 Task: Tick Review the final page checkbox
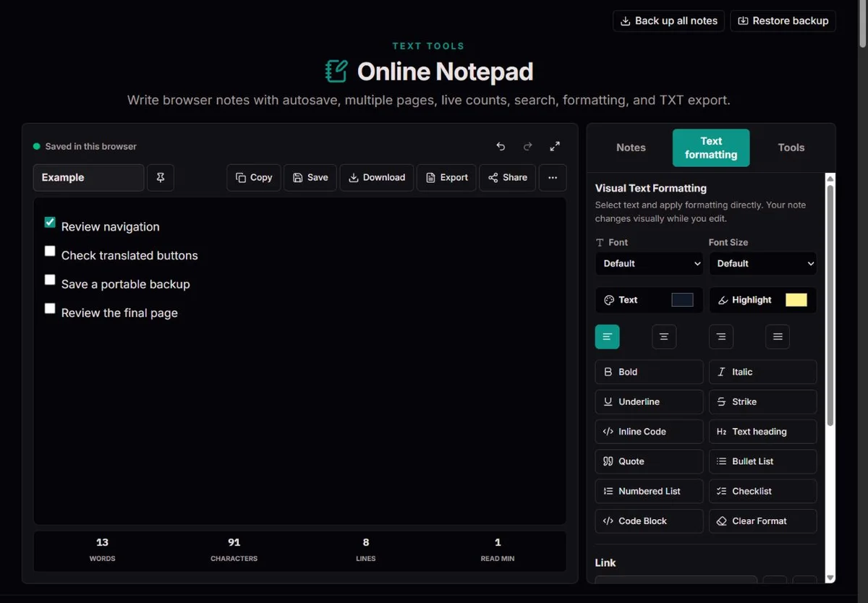[x=50, y=309]
